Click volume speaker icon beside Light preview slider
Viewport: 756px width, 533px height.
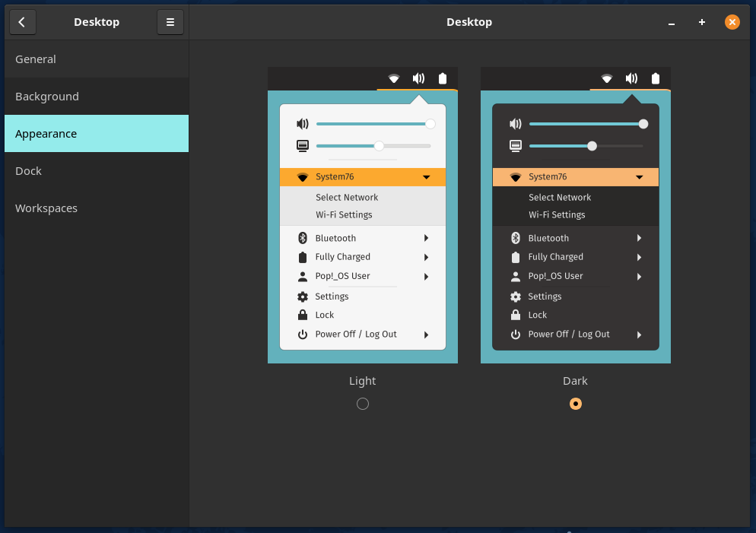pos(302,124)
